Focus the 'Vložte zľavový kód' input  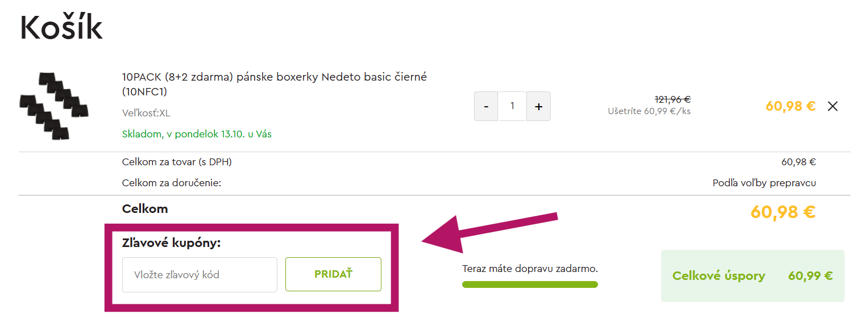(200, 275)
